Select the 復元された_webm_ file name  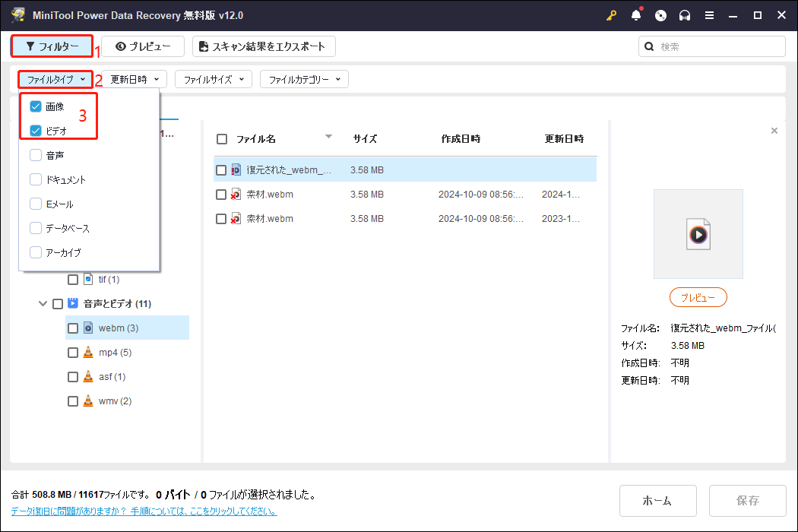(x=289, y=170)
